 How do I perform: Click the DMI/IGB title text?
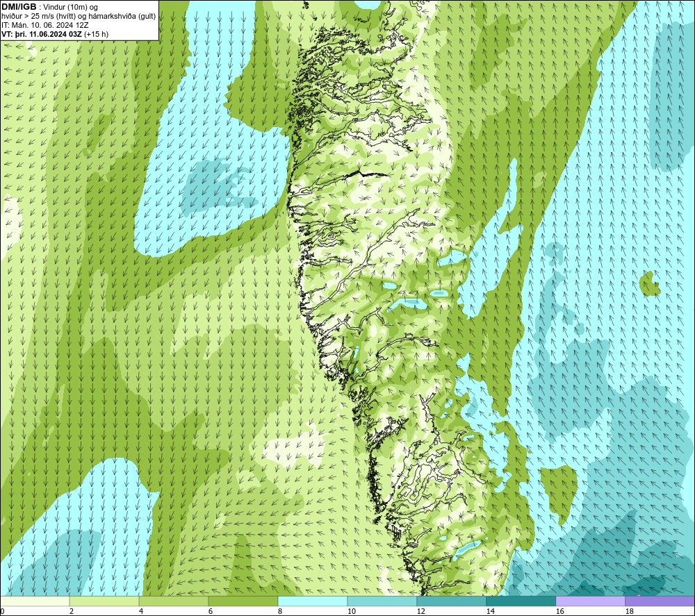19,7
